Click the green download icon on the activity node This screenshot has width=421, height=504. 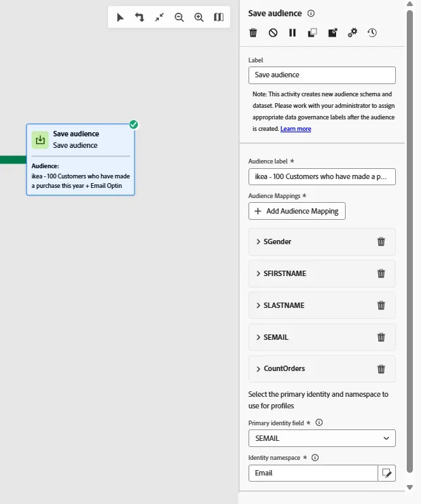(x=40, y=140)
